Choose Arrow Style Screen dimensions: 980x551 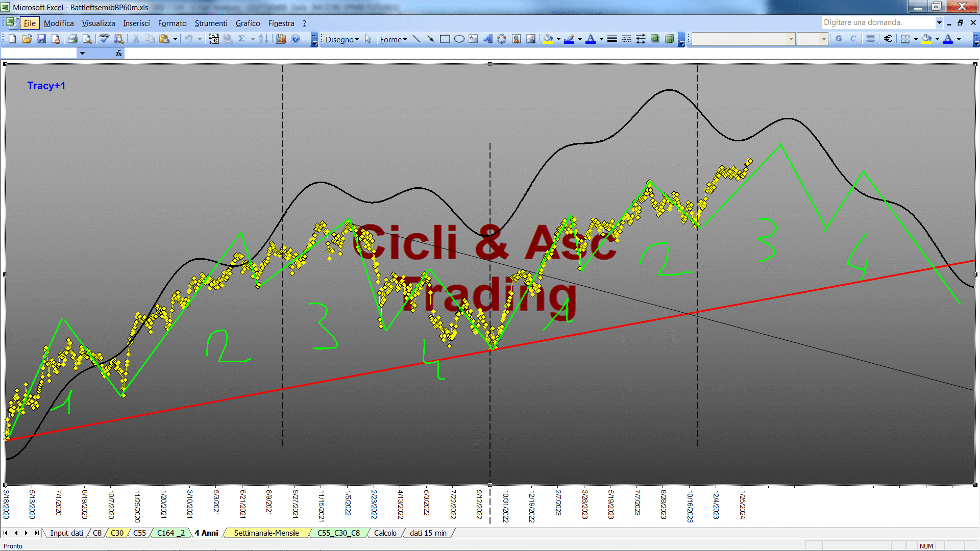(641, 39)
